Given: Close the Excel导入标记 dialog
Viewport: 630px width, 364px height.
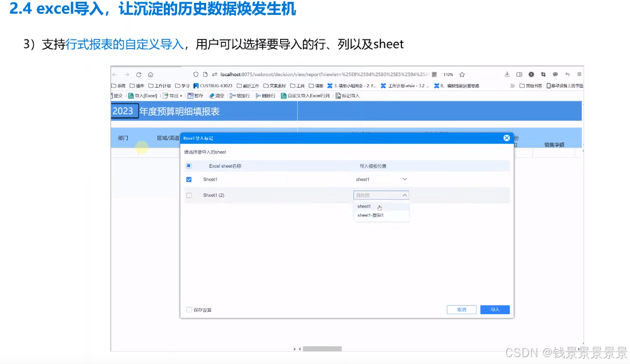Looking at the screenshot, I should (x=507, y=138).
